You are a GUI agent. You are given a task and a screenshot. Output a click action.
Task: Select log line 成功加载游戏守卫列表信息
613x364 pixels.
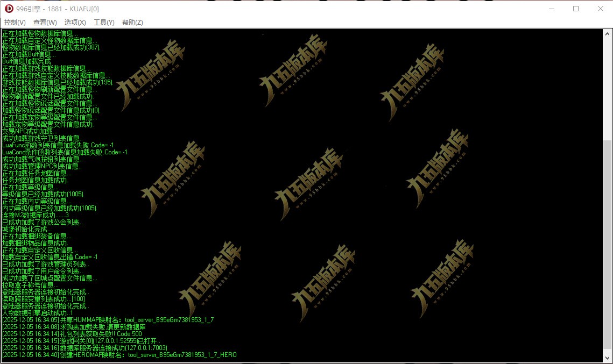coord(42,138)
